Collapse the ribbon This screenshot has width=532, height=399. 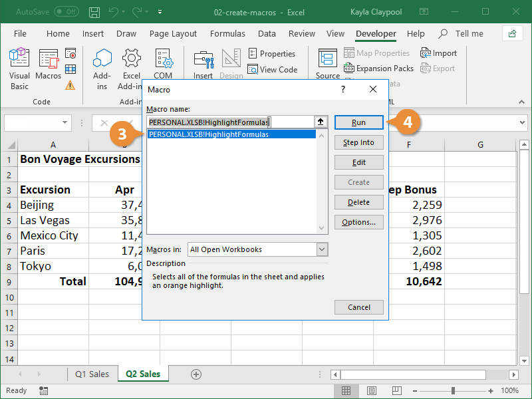(x=521, y=102)
